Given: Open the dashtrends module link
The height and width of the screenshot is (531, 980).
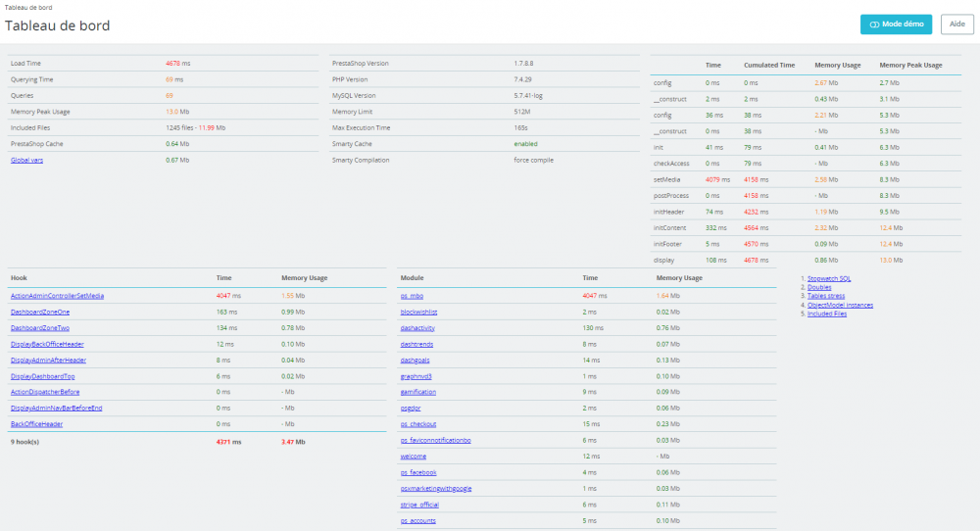Looking at the screenshot, I should (x=416, y=344).
